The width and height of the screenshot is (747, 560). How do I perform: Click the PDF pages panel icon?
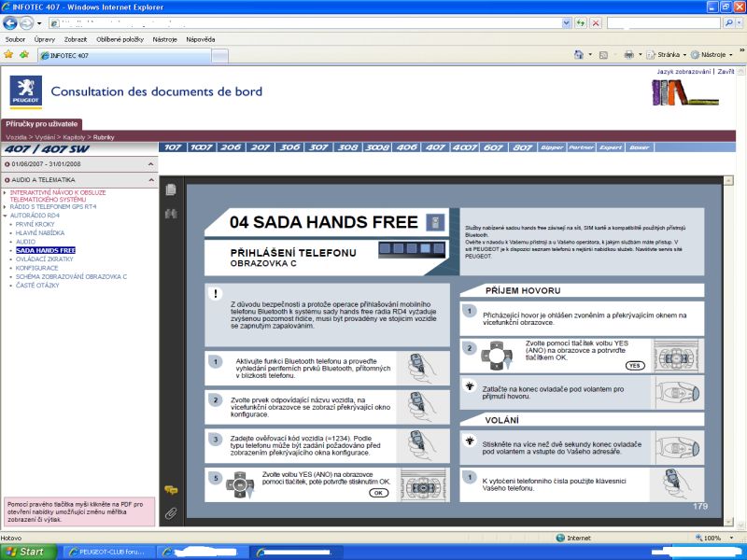[171, 189]
